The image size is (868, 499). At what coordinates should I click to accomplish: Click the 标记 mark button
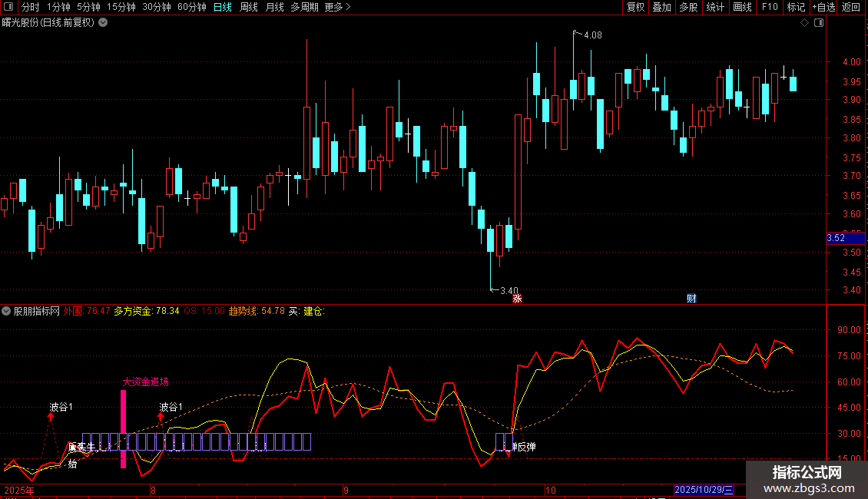coord(796,7)
